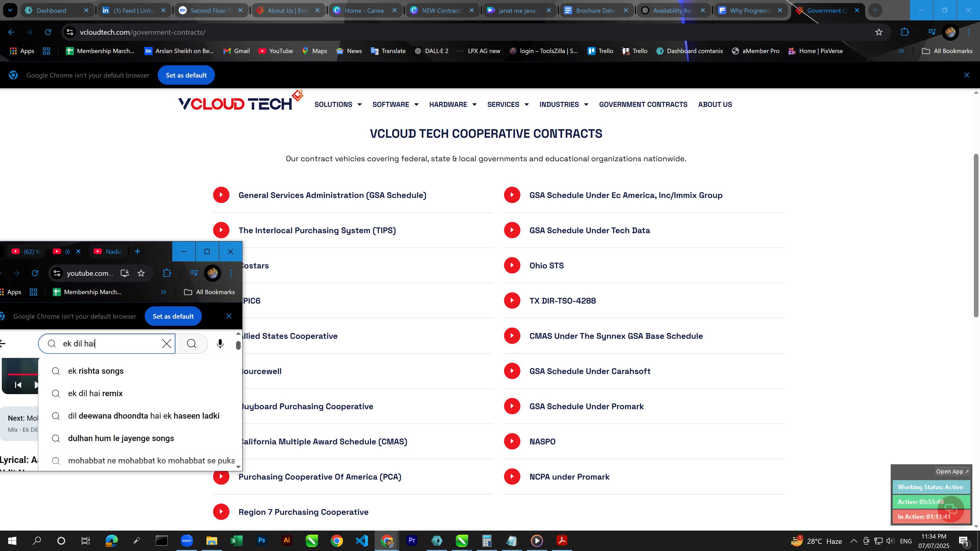Open Zoom from the taskbar
This screenshot has width=980, height=551.
point(186,541)
